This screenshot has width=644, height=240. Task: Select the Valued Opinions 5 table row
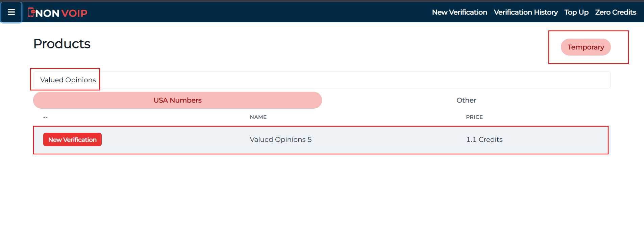(320, 140)
